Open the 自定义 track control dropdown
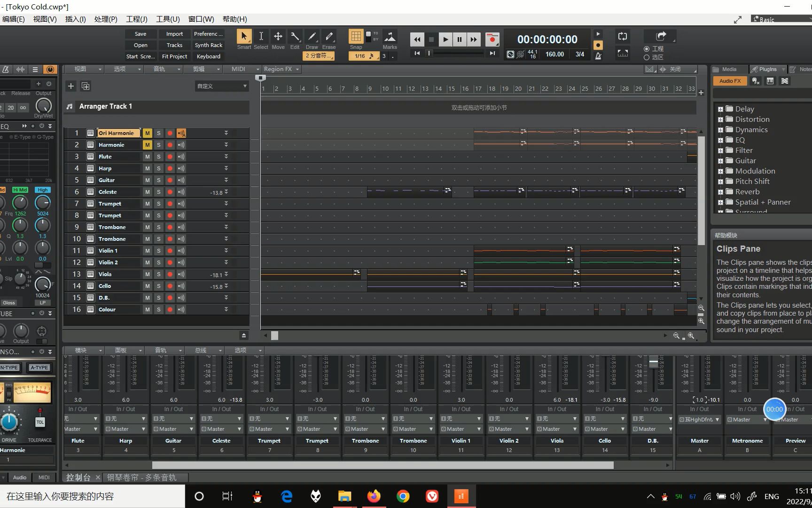The width and height of the screenshot is (812, 508). [222, 86]
